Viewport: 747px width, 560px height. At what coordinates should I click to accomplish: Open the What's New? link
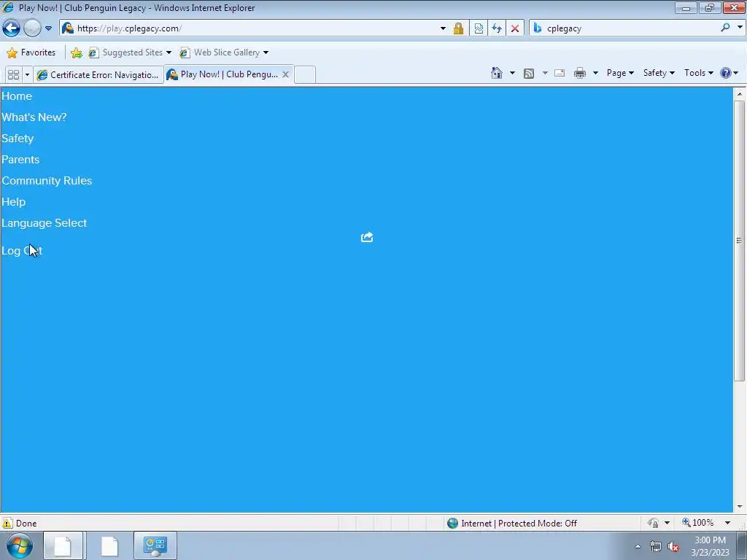coord(34,117)
